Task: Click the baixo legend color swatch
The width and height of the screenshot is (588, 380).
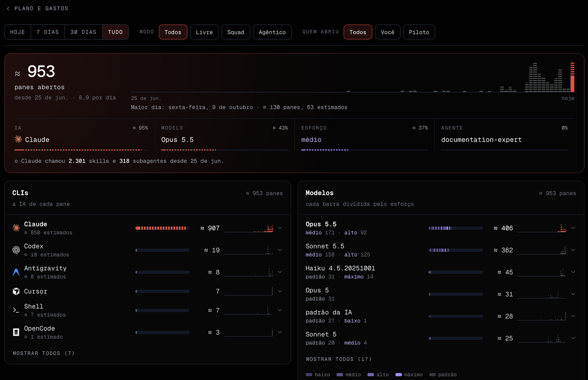Action: pyautogui.click(x=309, y=374)
